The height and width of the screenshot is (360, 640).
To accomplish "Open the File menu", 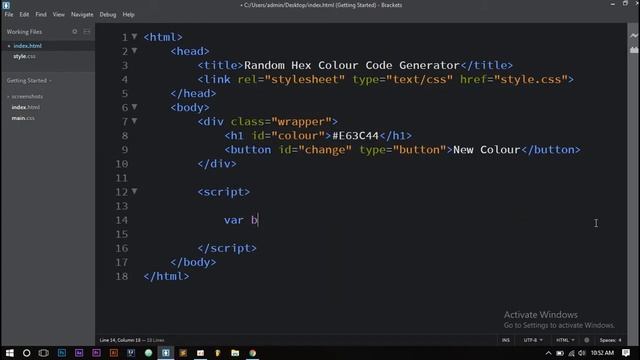I will coord(9,14).
